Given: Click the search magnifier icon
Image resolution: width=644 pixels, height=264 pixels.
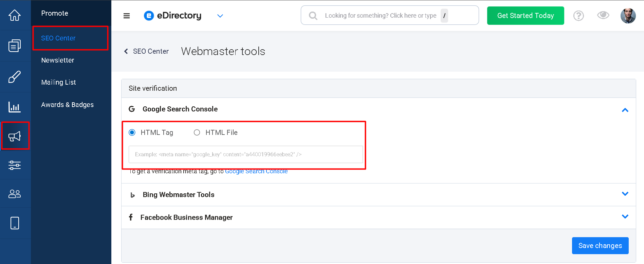Looking at the screenshot, I should (313, 16).
